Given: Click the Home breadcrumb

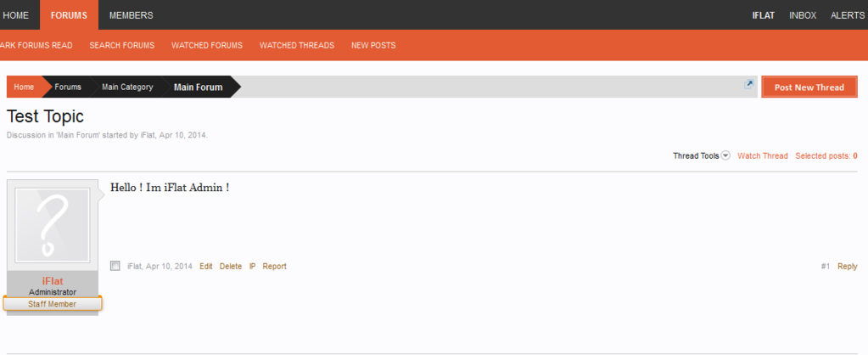Looking at the screenshot, I should 24,87.
